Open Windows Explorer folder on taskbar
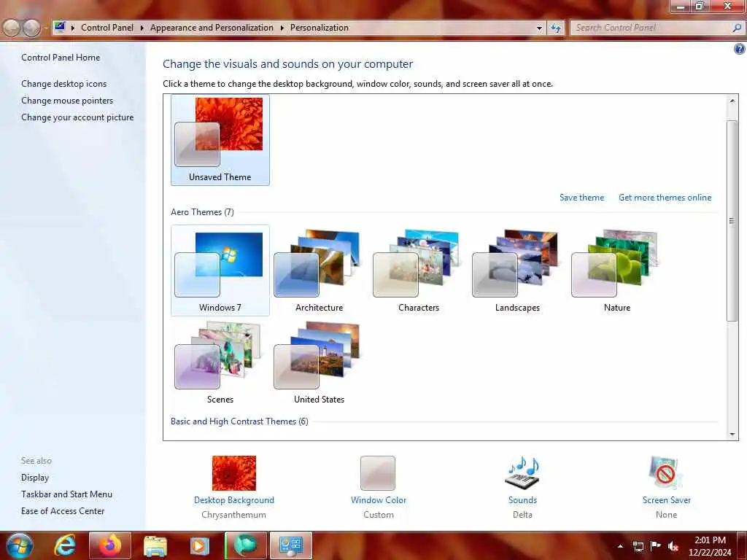Screen dimensions: 747x560 tap(155, 545)
